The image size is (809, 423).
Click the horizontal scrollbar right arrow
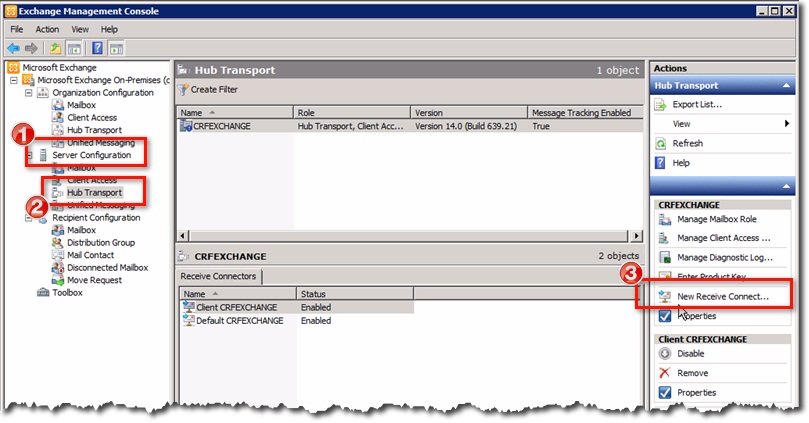[x=637, y=236]
